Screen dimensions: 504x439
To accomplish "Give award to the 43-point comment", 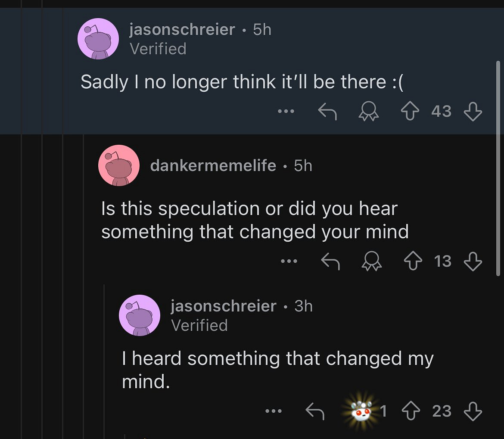I will click(x=369, y=112).
